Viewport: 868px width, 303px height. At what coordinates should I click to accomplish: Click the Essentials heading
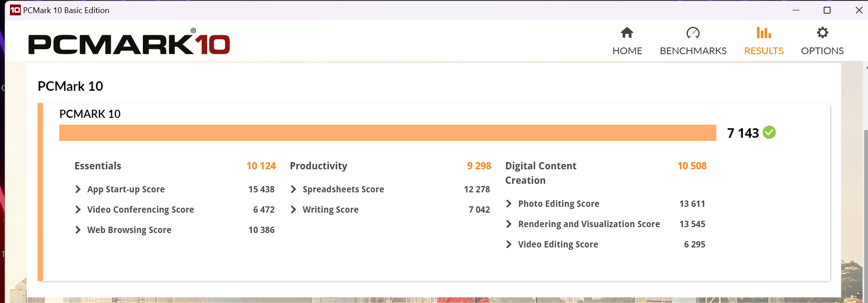tap(98, 166)
